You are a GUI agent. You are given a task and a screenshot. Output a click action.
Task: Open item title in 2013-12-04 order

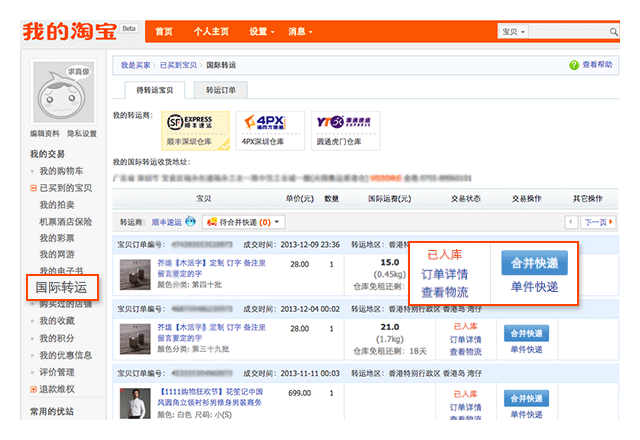coord(211,332)
